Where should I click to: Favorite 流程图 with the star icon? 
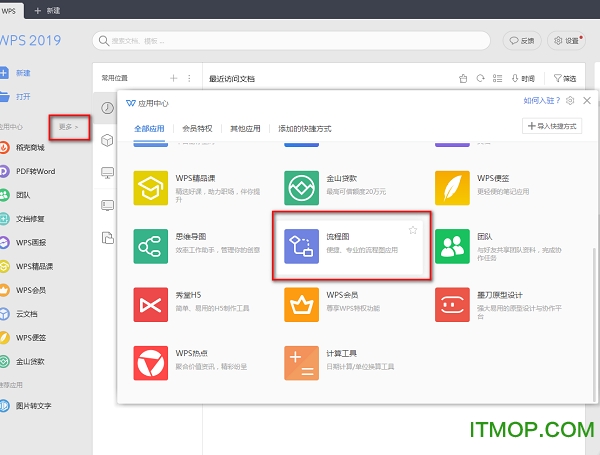click(x=412, y=230)
